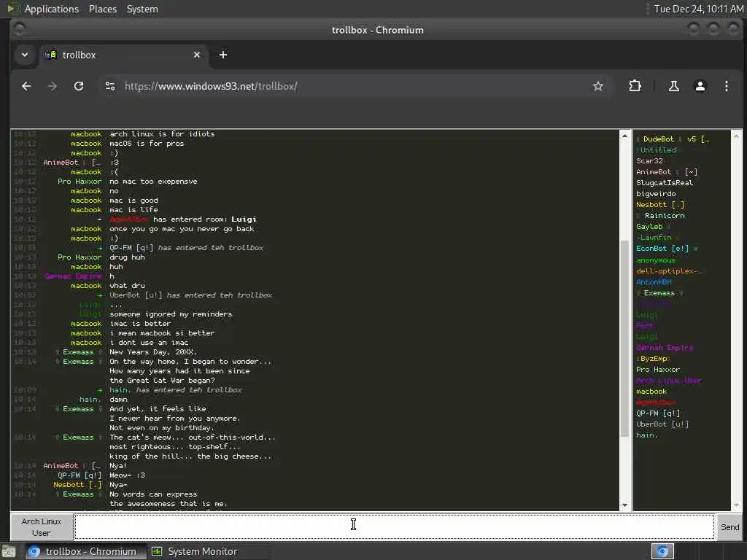Click message "someone ignored my reminders"
747x560 pixels.
[x=171, y=314]
